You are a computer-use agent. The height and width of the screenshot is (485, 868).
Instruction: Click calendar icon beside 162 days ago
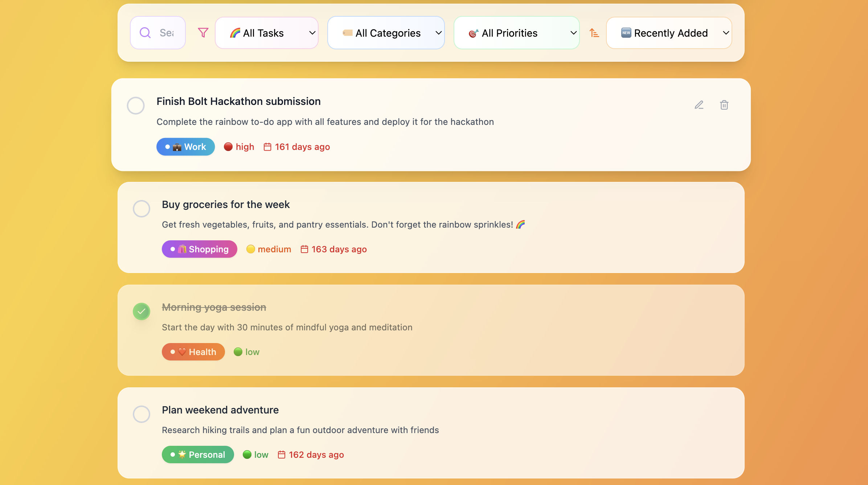[282, 455]
